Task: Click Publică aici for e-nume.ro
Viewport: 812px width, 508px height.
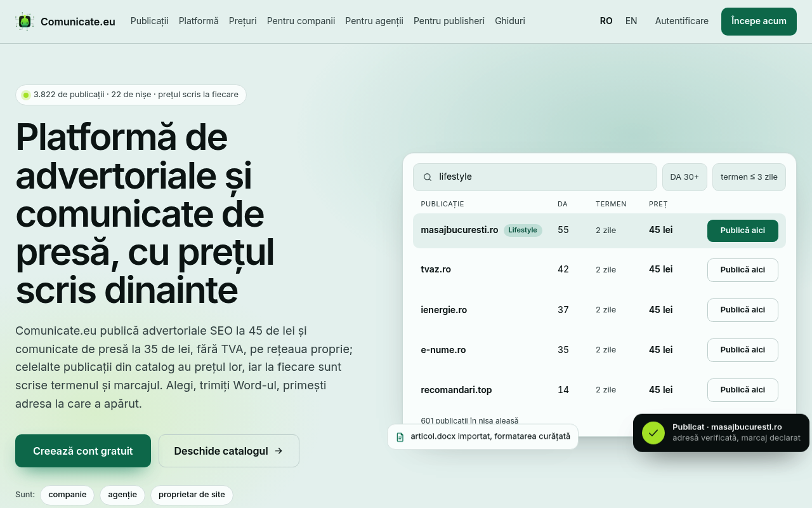Action: tap(743, 350)
